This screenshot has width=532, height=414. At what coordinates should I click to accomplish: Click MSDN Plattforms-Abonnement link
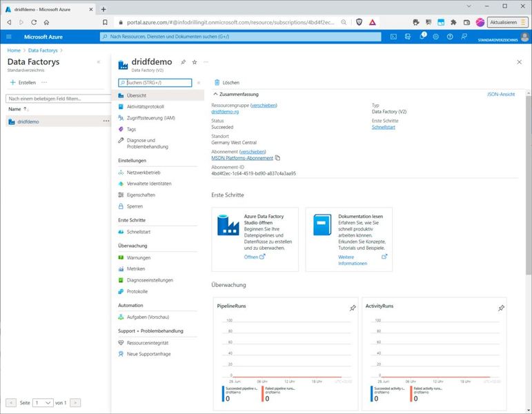point(242,158)
